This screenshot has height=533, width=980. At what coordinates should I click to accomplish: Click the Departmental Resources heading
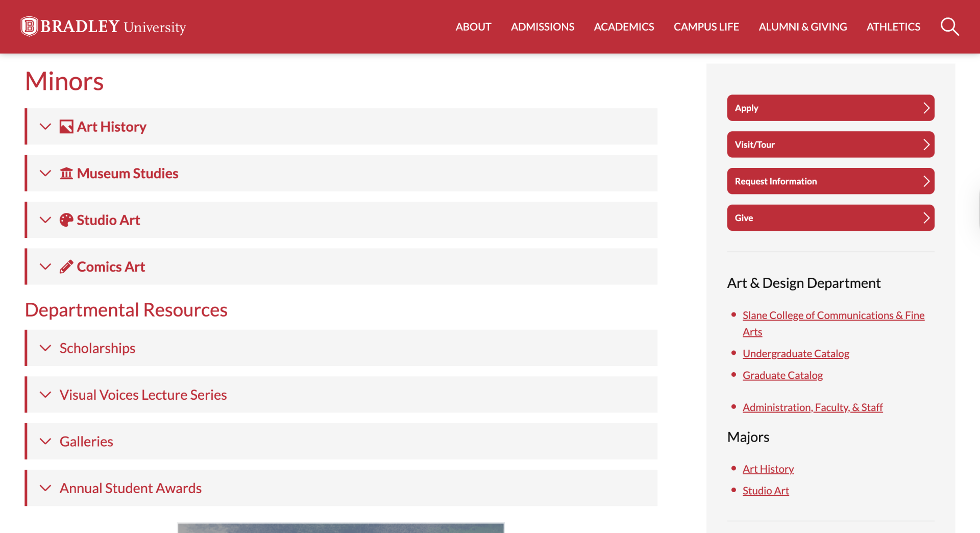126,310
